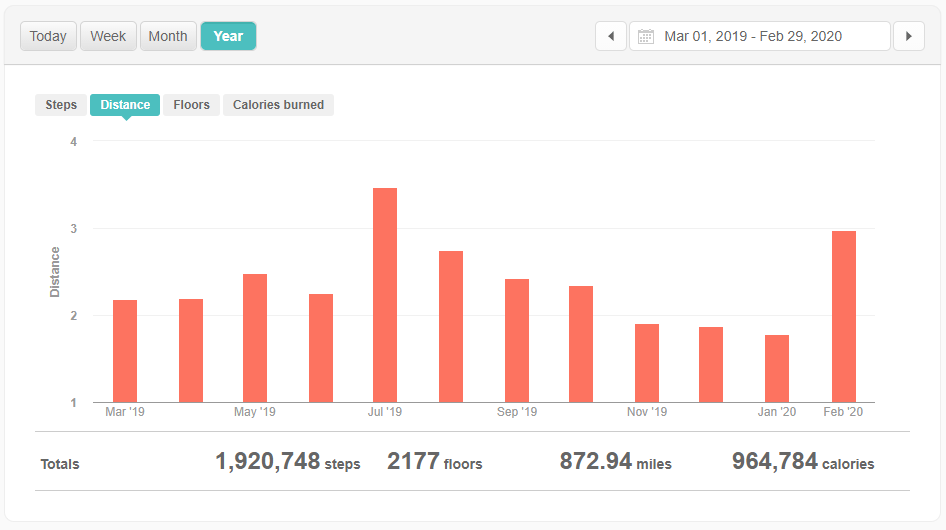The height and width of the screenshot is (530, 946).
Task: Click the Jul '19 tallest bar
Action: click(385, 295)
